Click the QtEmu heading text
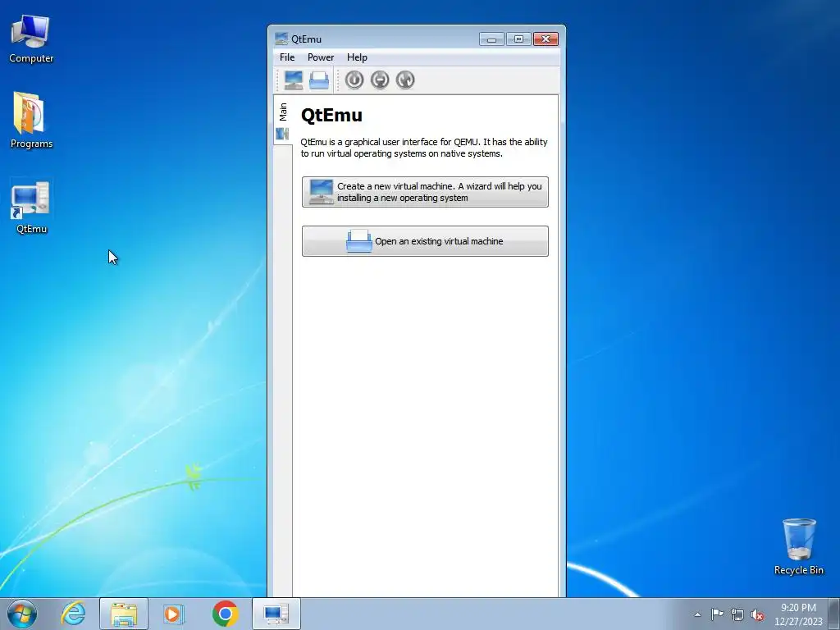This screenshot has width=840, height=630. coord(331,115)
